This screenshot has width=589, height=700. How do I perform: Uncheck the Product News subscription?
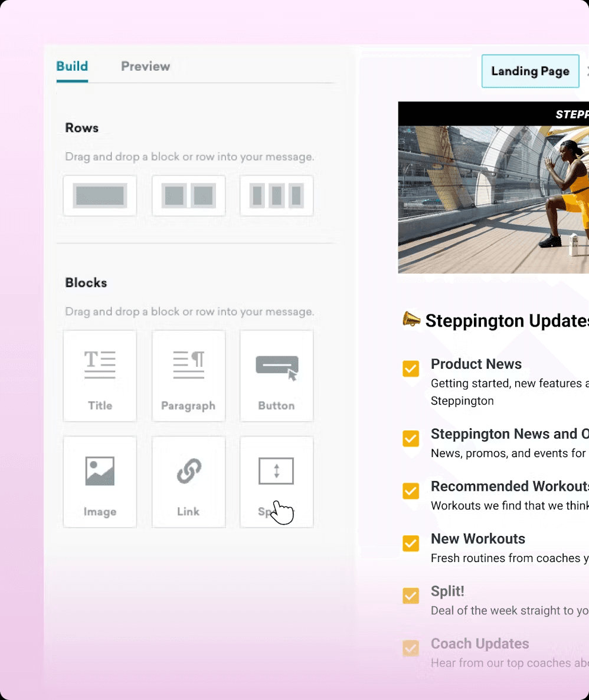410,369
